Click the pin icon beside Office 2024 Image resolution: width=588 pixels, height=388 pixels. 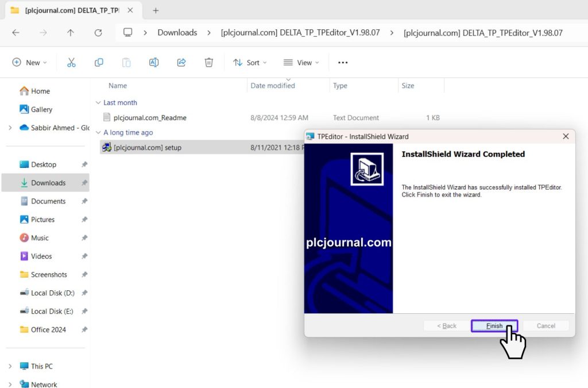84,329
